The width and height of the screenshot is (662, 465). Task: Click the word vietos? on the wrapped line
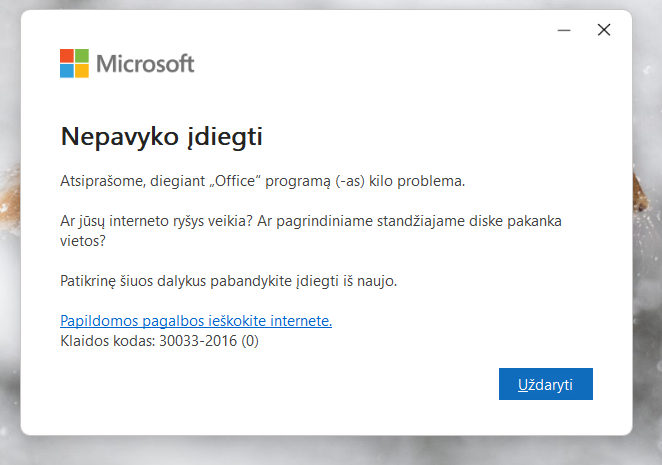pos(83,241)
